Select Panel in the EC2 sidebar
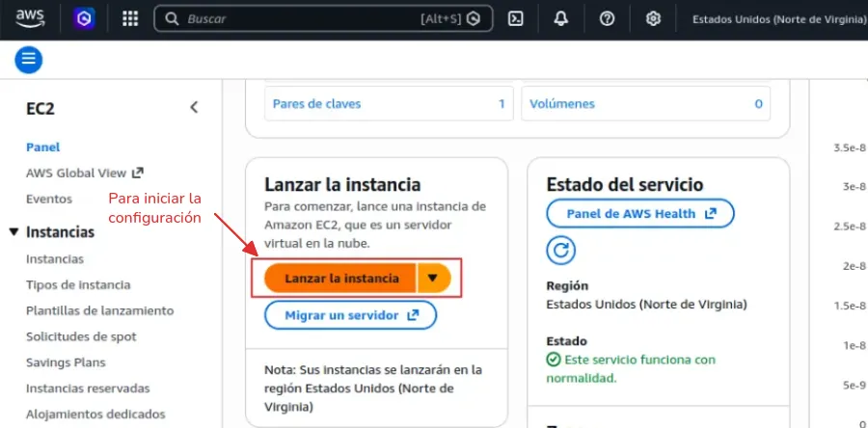868x428 pixels. pyautogui.click(x=43, y=147)
